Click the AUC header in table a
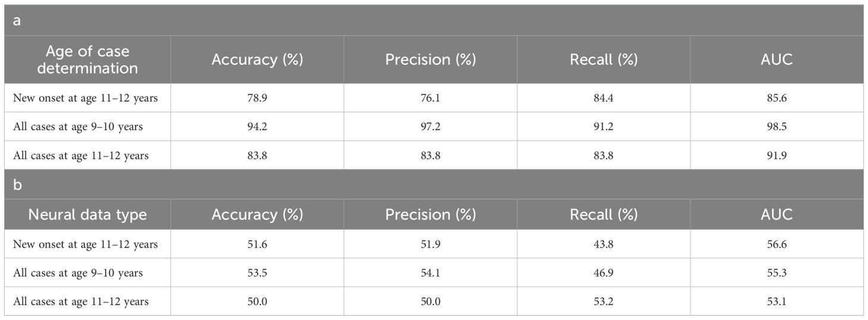 [x=777, y=59]
